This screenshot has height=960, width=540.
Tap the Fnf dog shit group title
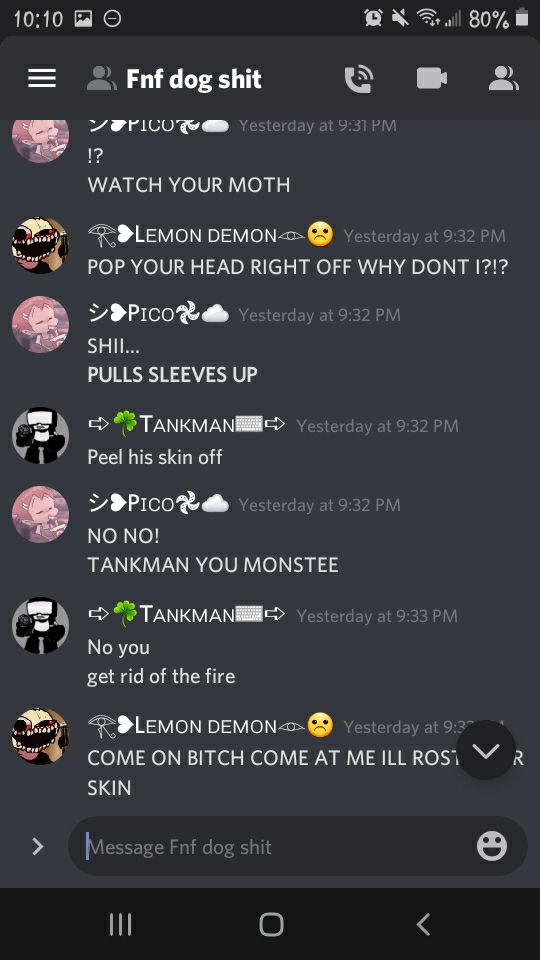point(193,79)
